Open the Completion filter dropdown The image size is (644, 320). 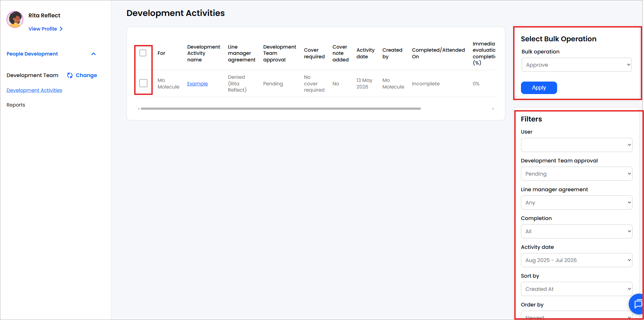pos(576,231)
